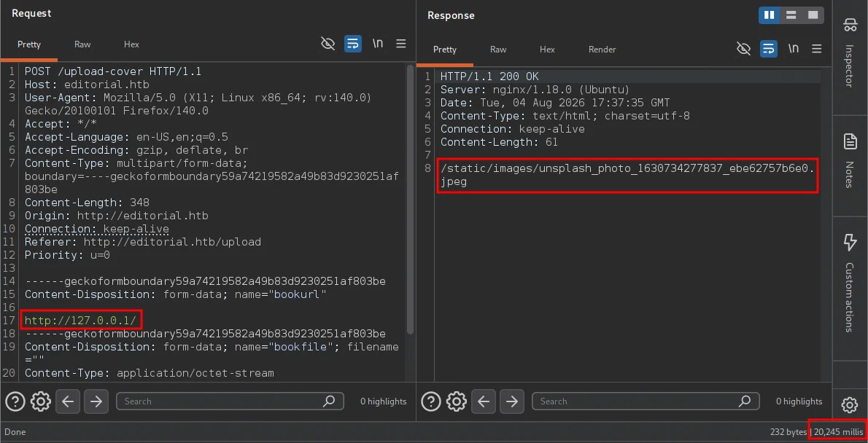Image resolution: width=868 pixels, height=443 pixels.
Task: Click the Origin header line
Action: coord(116,216)
